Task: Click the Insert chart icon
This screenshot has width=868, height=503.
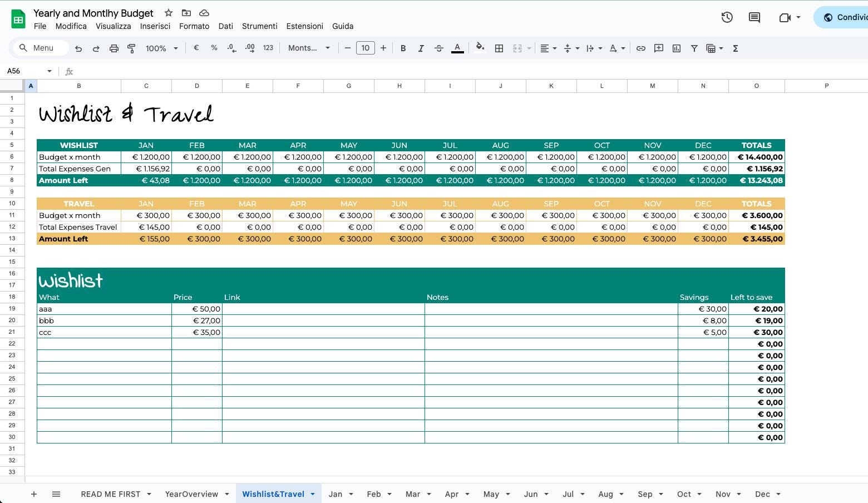Action: click(676, 48)
